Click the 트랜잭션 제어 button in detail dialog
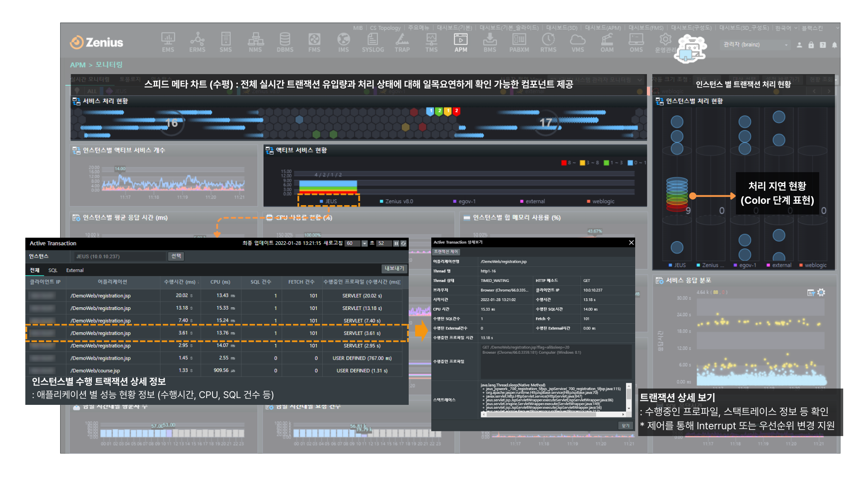 pos(446,252)
